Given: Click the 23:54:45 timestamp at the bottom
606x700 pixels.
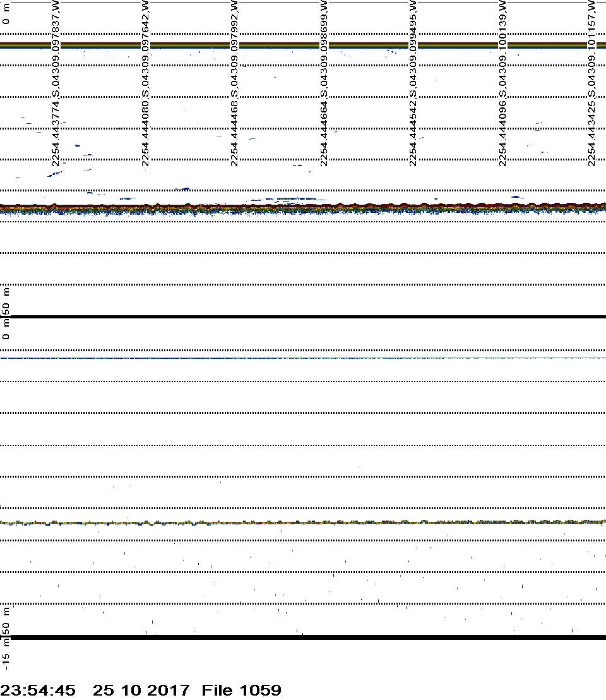Looking at the screenshot, I should (38, 690).
